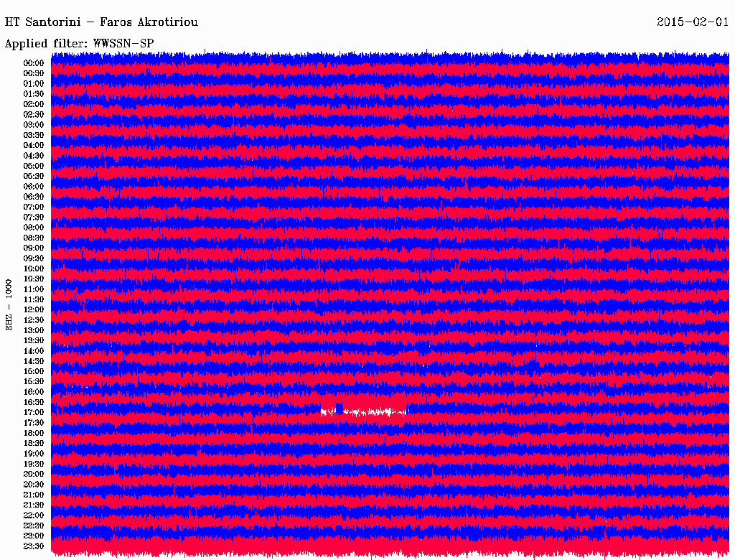The height and width of the screenshot is (560, 735).
Task: Select the 17:30 time label
Action: click(x=34, y=423)
